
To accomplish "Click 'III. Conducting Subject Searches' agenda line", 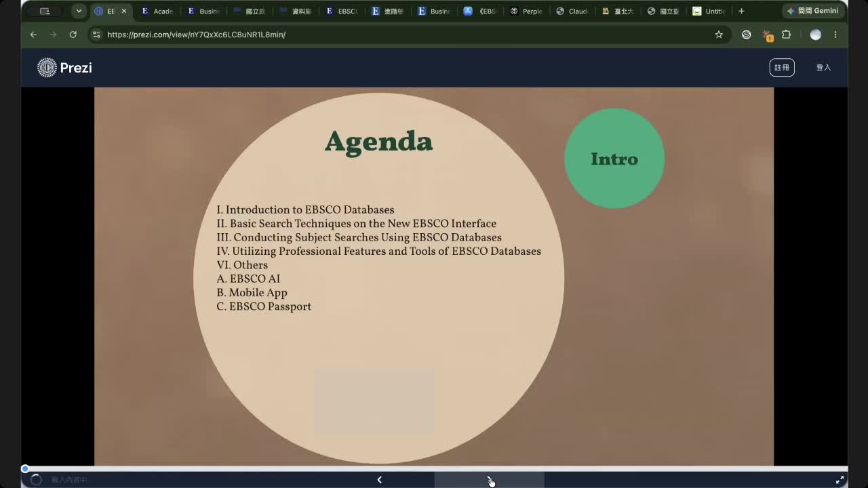I will [359, 237].
